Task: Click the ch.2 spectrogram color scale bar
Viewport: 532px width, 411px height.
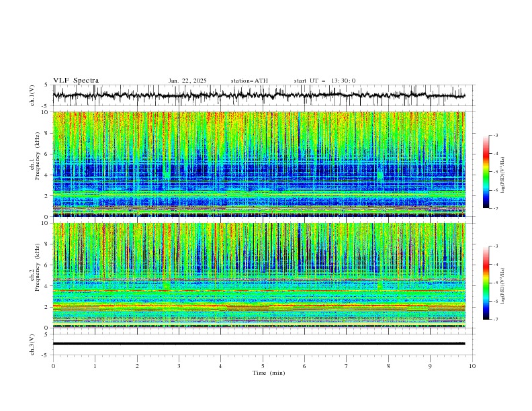Action: click(x=486, y=283)
